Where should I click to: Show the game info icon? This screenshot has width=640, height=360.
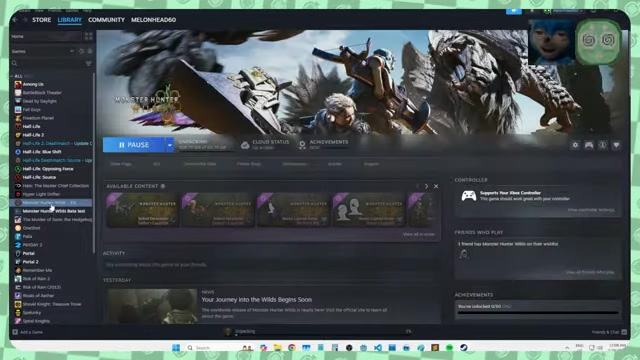click(x=602, y=145)
